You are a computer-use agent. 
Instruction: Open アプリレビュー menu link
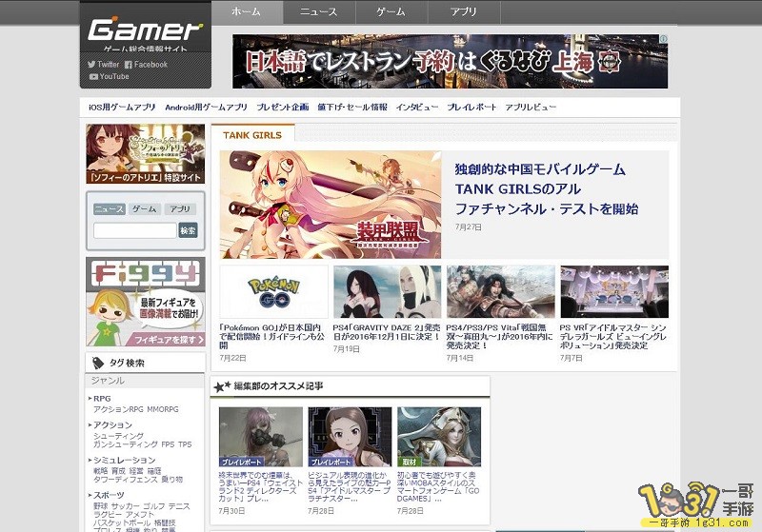531,108
